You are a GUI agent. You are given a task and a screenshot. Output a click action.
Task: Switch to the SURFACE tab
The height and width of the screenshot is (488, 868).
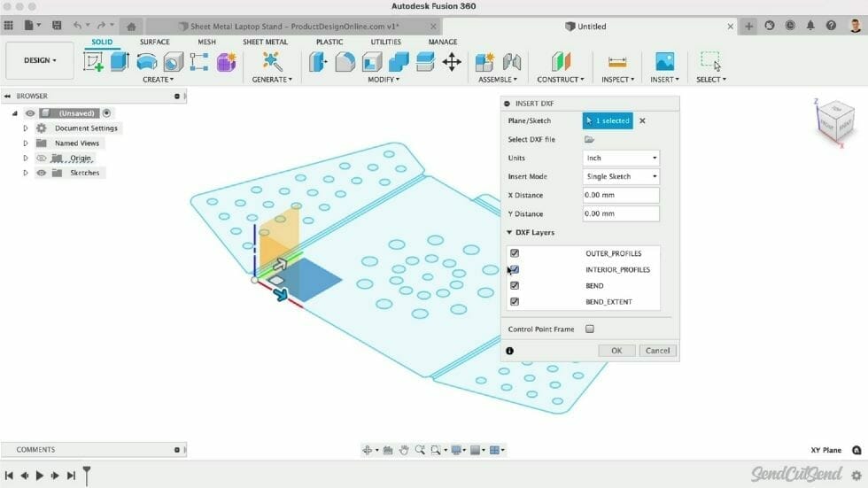click(x=154, y=42)
